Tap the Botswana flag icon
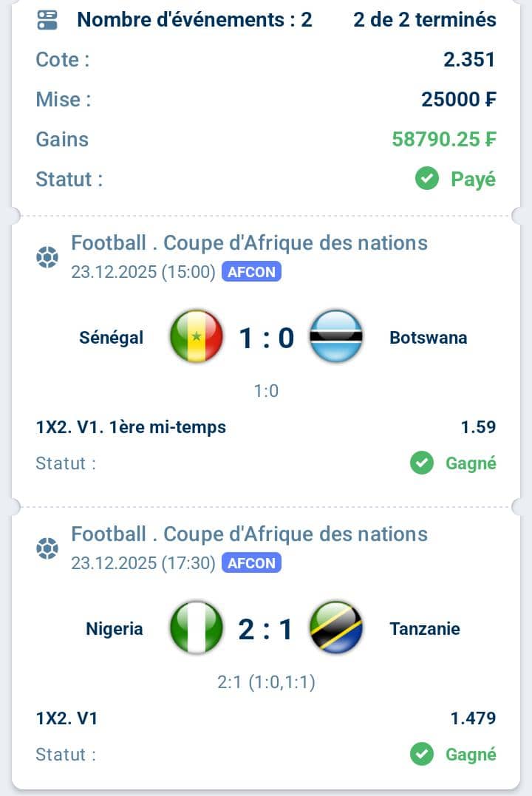The height and width of the screenshot is (796, 532). [x=335, y=337]
